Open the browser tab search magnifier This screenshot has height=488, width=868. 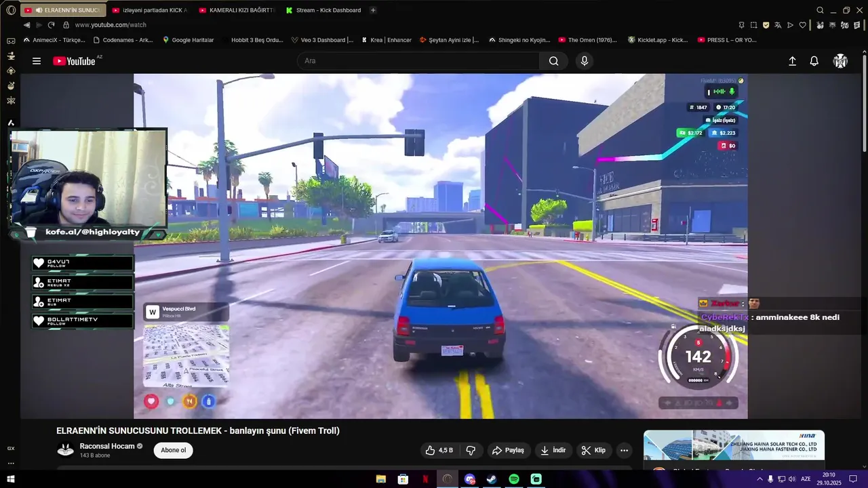click(x=820, y=10)
